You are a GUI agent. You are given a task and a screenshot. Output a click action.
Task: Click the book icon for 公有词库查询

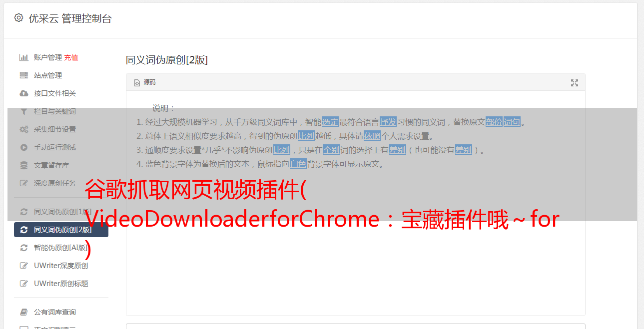point(23,312)
